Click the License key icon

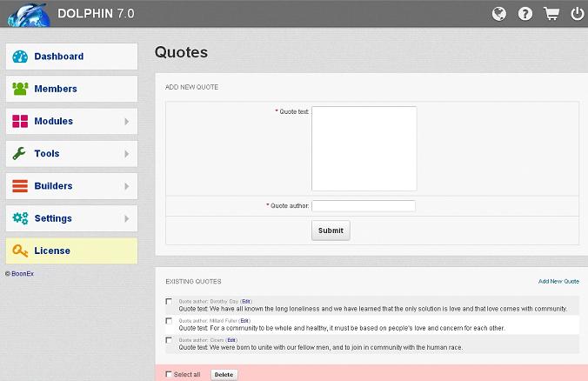coord(20,251)
